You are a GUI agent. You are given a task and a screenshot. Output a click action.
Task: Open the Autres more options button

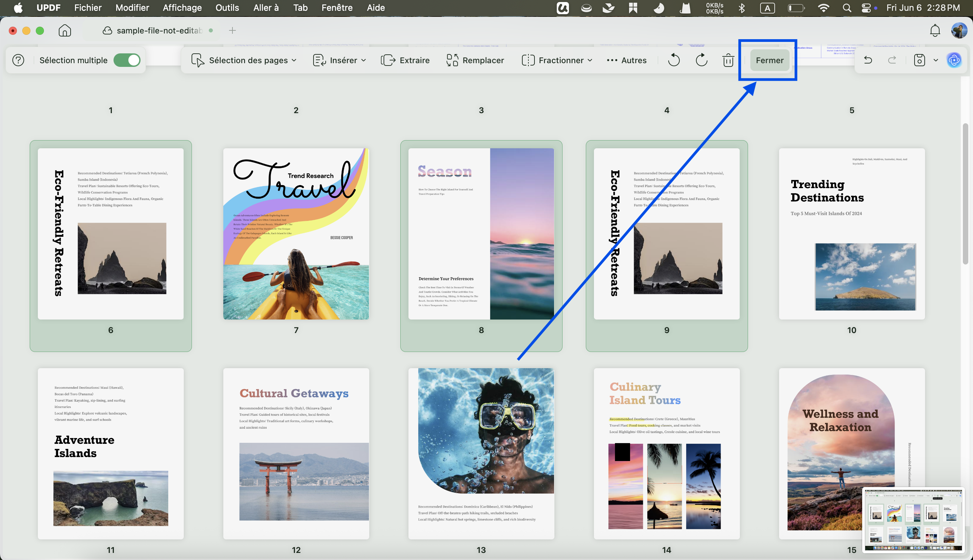[x=626, y=60]
